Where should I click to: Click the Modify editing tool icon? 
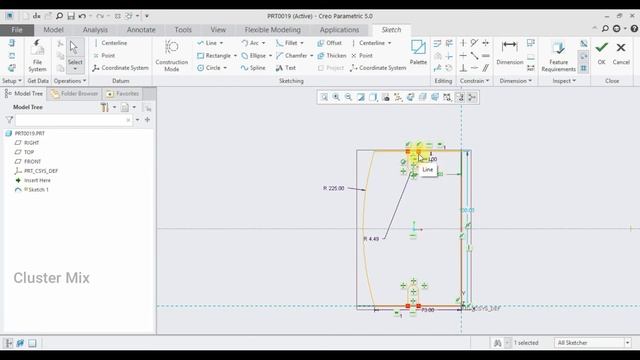pos(437,43)
